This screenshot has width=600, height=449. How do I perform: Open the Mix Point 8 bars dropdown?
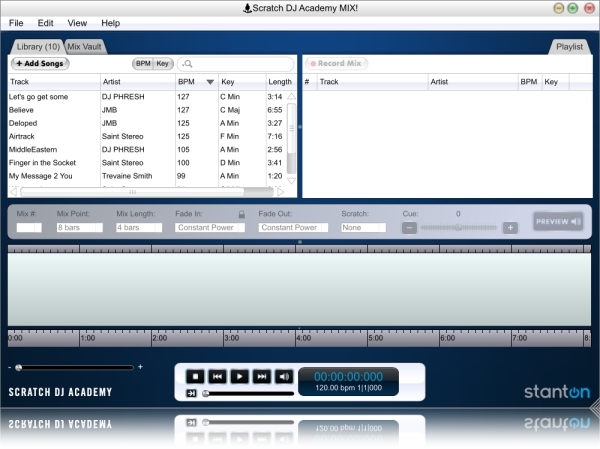[x=80, y=228]
